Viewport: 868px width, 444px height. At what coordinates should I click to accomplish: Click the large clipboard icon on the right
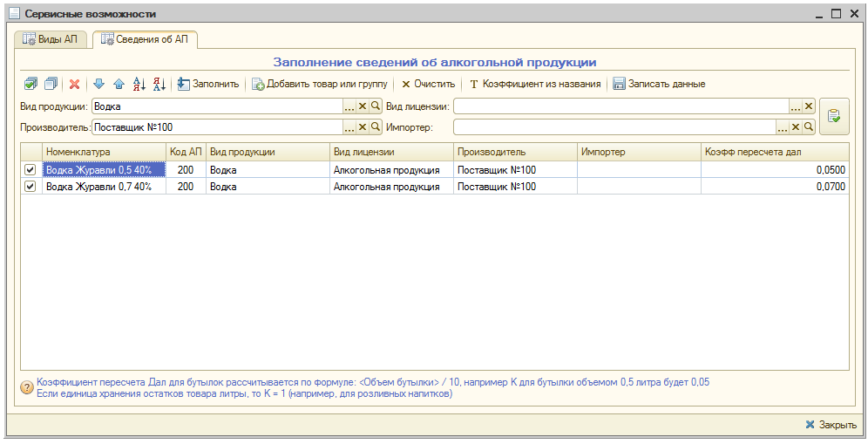(x=834, y=116)
